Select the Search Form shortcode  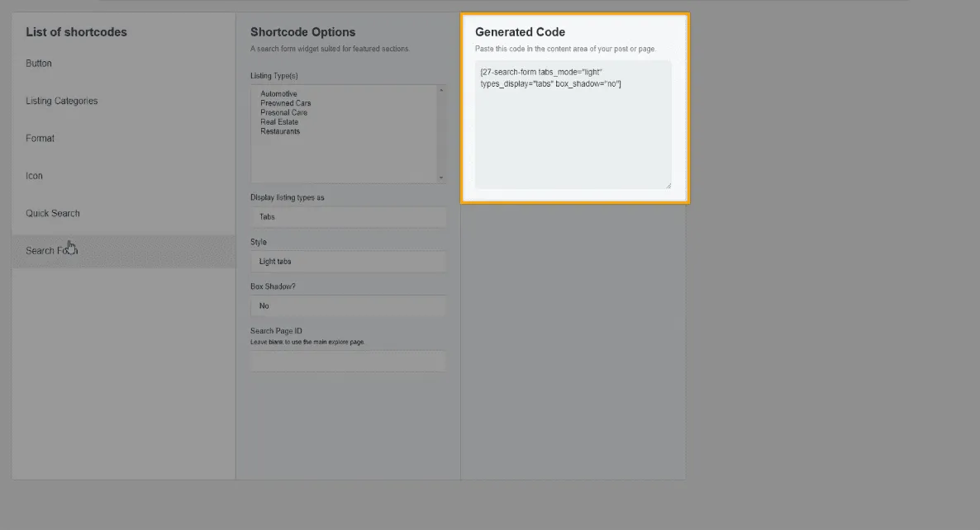(51, 251)
